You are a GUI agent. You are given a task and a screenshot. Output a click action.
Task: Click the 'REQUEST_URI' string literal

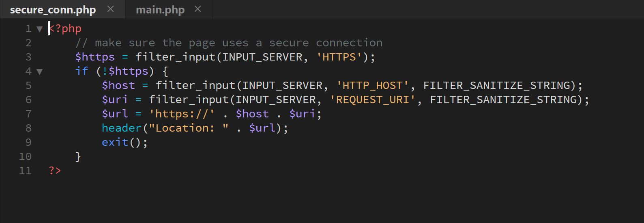[x=372, y=100]
